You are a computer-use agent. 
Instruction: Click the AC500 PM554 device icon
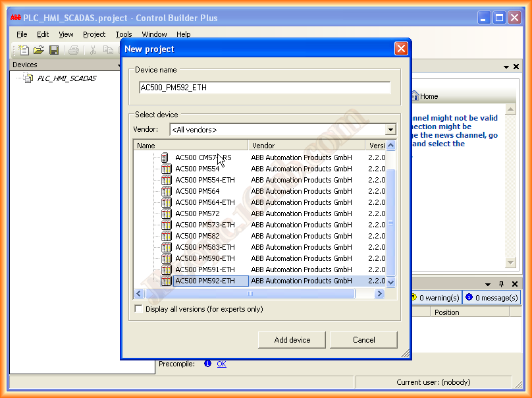(166, 169)
